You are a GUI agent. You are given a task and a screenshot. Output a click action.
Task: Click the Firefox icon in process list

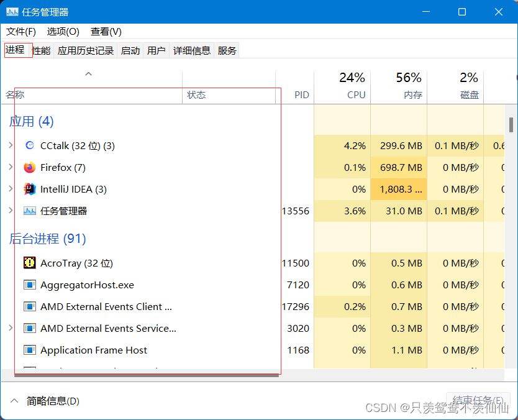[x=29, y=167]
